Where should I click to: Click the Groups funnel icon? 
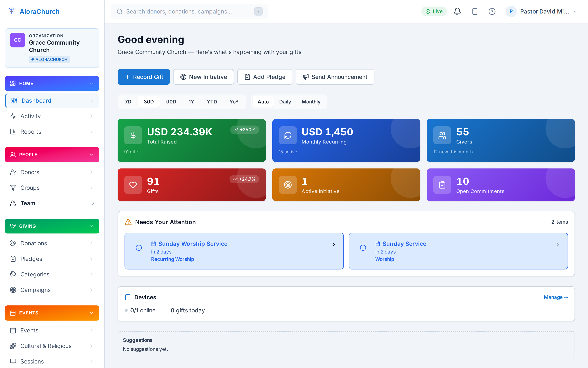point(13,188)
